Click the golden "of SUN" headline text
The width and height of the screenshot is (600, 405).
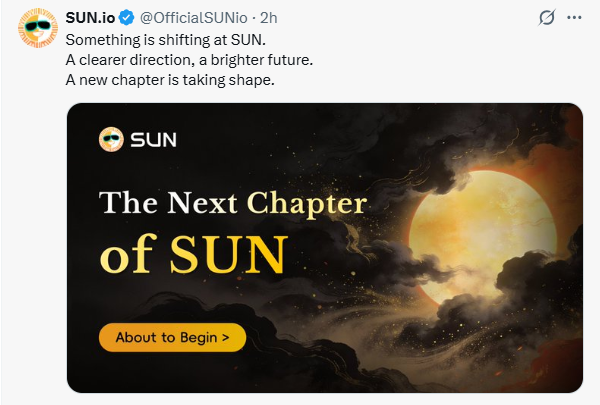tap(192, 255)
